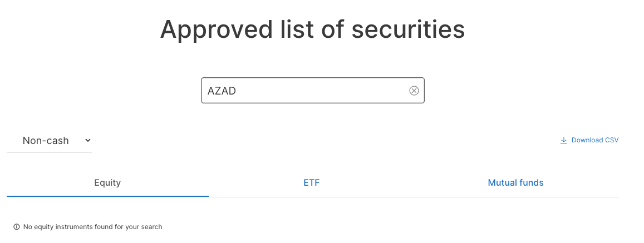Viewport: 644px width, 243px height.
Task: Click the empty area of the search box after AZAD
Action: 322,91
